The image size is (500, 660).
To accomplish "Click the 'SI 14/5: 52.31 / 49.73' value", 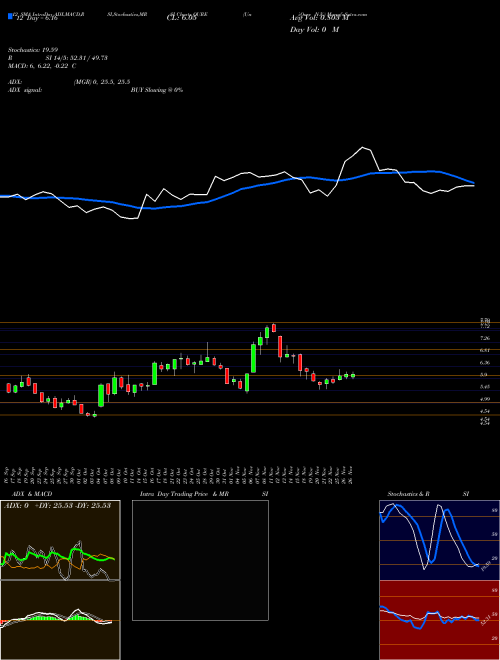I will pyautogui.click(x=77, y=58).
